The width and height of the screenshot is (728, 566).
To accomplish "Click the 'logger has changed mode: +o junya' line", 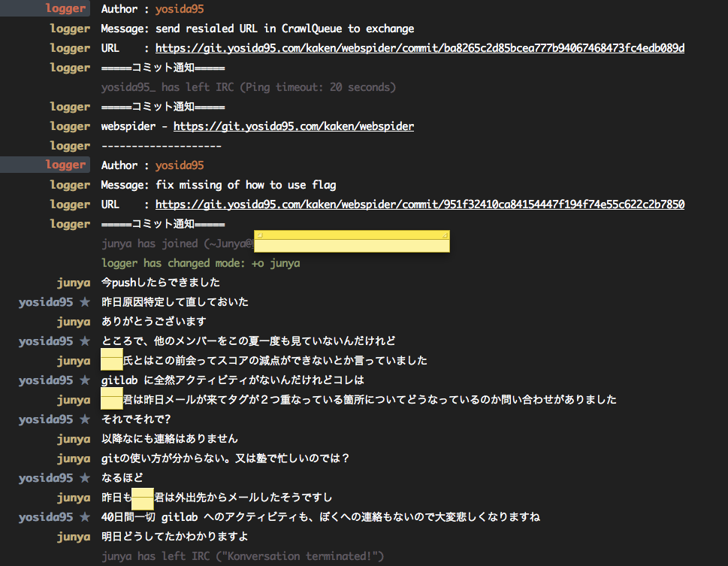I will pos(201,263).
